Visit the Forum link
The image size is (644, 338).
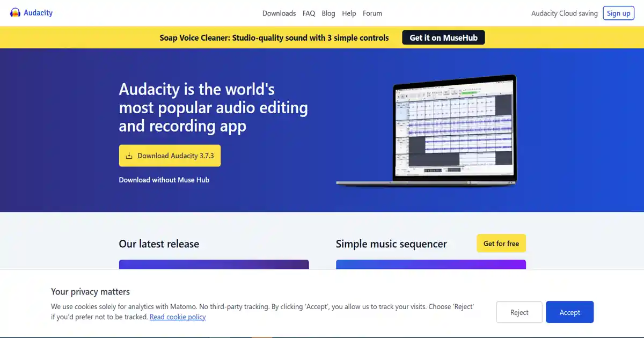tap(372, 13)
